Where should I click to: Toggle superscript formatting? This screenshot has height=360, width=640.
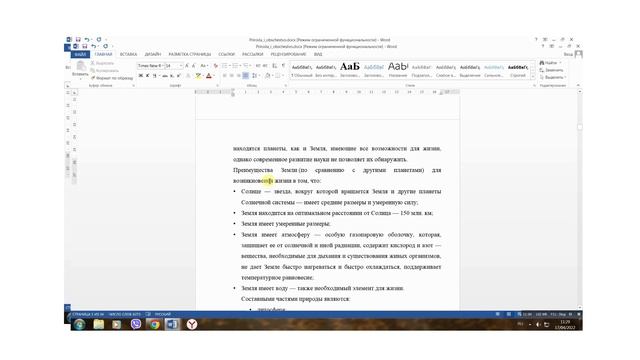[178, 76]
